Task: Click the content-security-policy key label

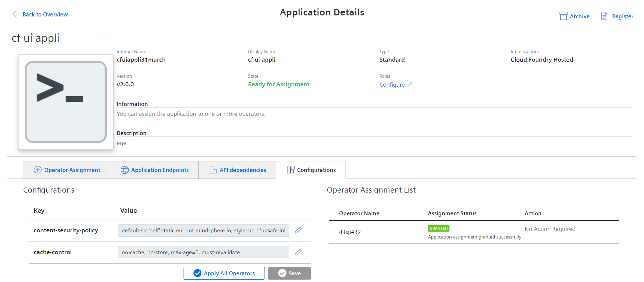Action: [66, 230]
